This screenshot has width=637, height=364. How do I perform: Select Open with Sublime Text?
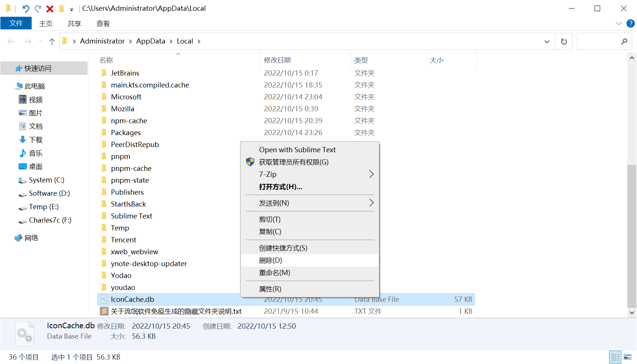coord(297,150)
